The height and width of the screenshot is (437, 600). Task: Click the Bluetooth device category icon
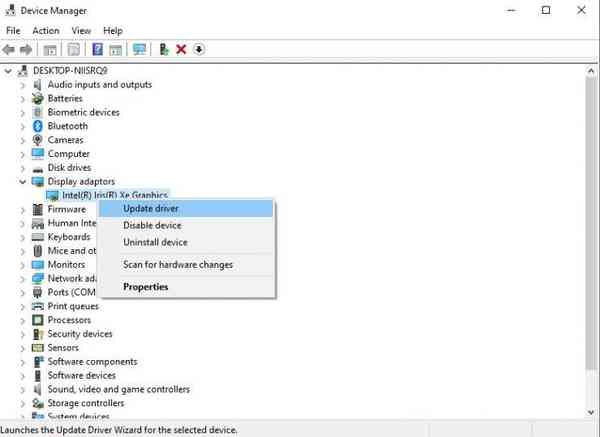[38, 126]
